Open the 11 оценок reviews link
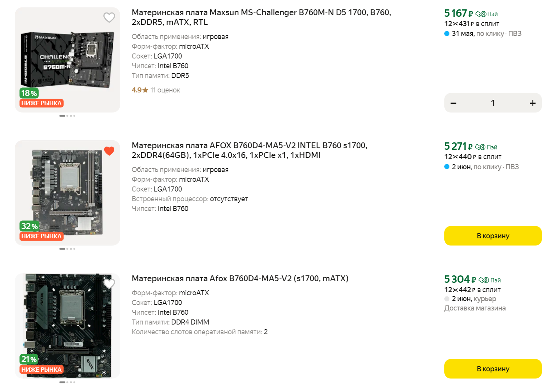The image size is (552, 392). point(165,90)
